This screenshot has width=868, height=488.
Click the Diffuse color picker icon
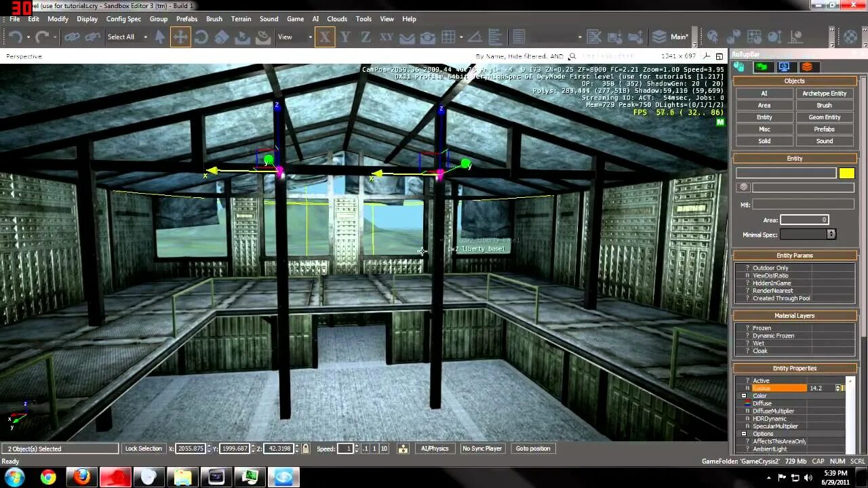coord(747,403)
